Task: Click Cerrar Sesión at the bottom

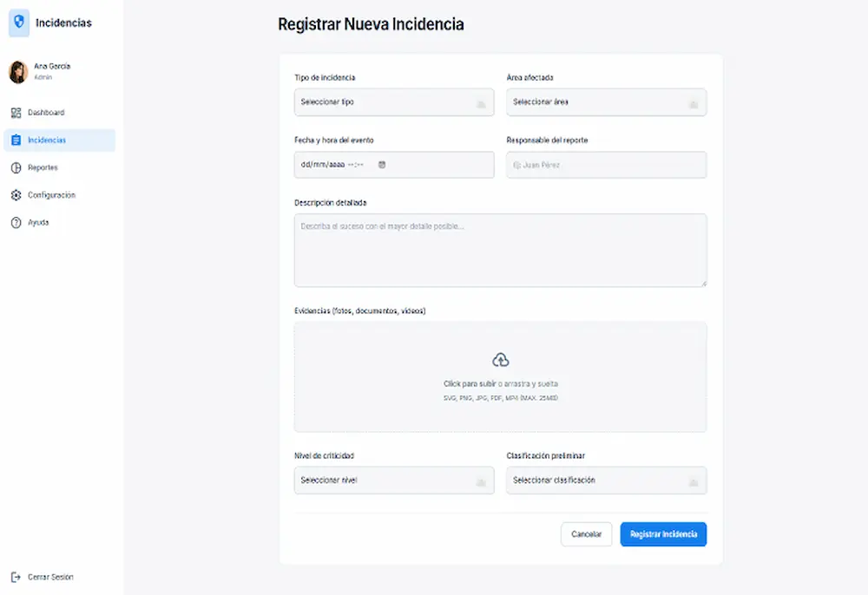Action: [49, 577]
